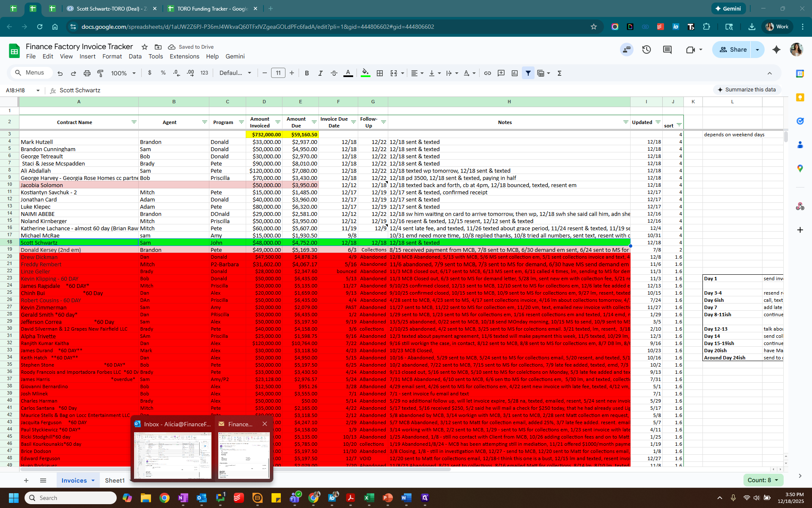The height and width of the screenshot is (508, 812).
Task: Open the zoom 100% dropdown
Action: click(x=123, y=73)
